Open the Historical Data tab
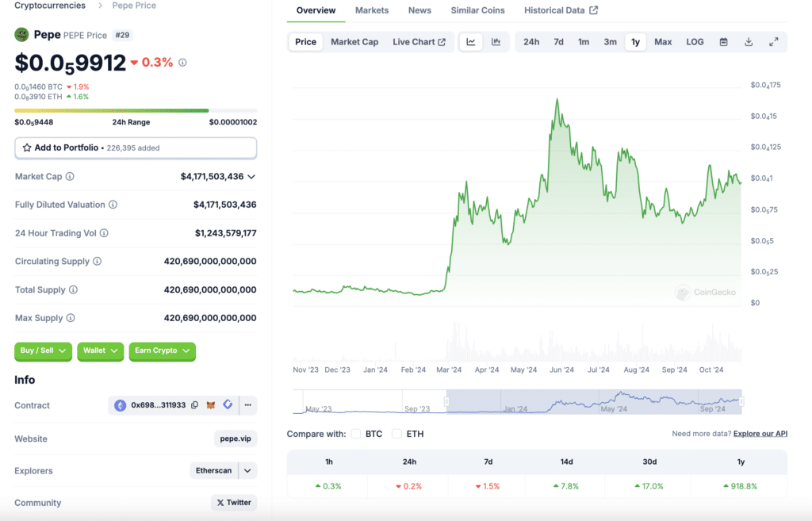The width and height of the screenshot is (812, 521). click(561, 10)
